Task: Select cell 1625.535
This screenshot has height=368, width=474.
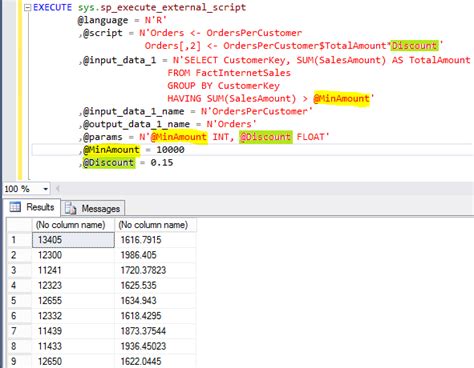Action: [155, 286]
